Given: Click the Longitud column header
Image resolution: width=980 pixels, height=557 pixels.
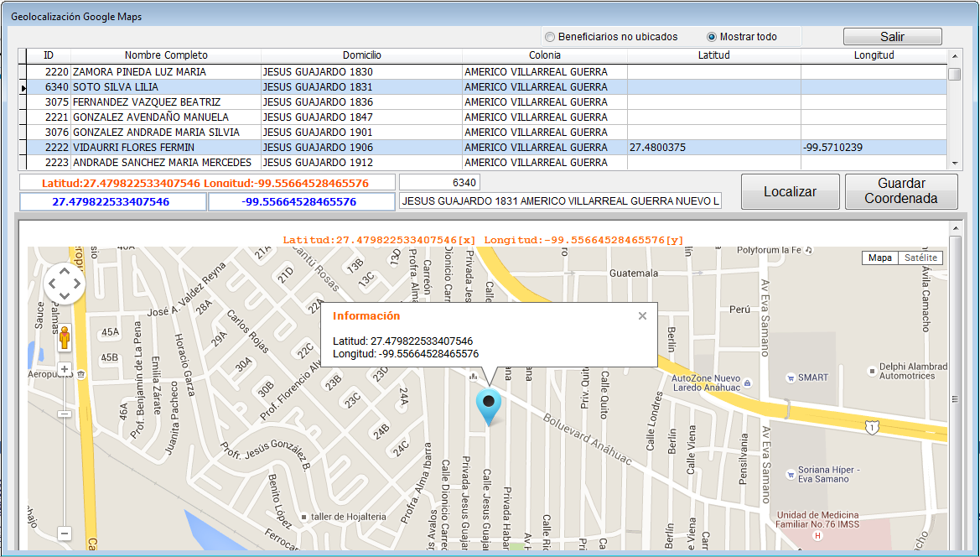Looking at the screenshot, I should tap(874, 55).
